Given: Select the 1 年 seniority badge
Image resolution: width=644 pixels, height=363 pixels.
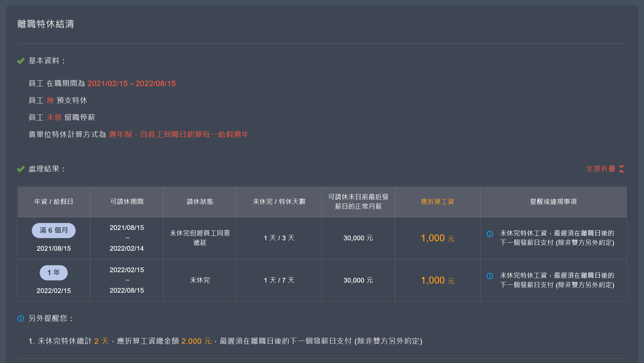Looking at the screenshot, I should (54, 272).
